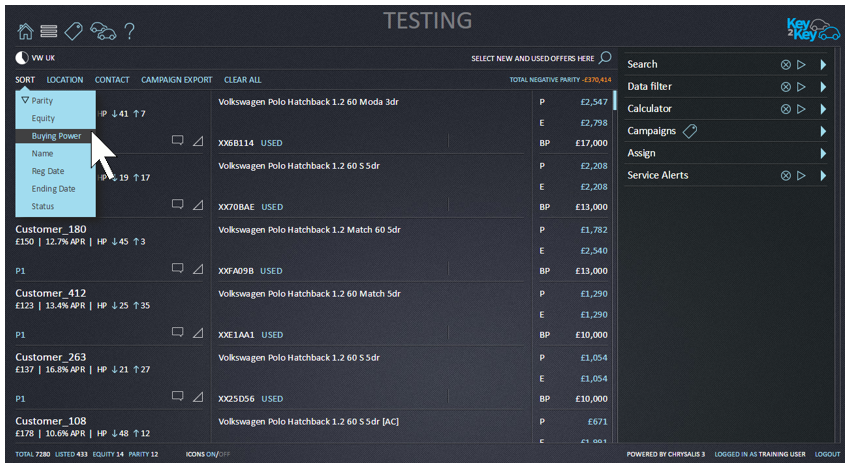This screenshot has height=466, width=848.
Task: Click the magnifier to select offers
Action: (x=605, y=57)
